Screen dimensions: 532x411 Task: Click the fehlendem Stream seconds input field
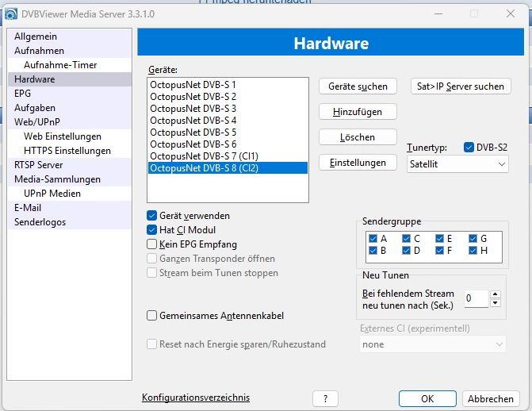477,298
